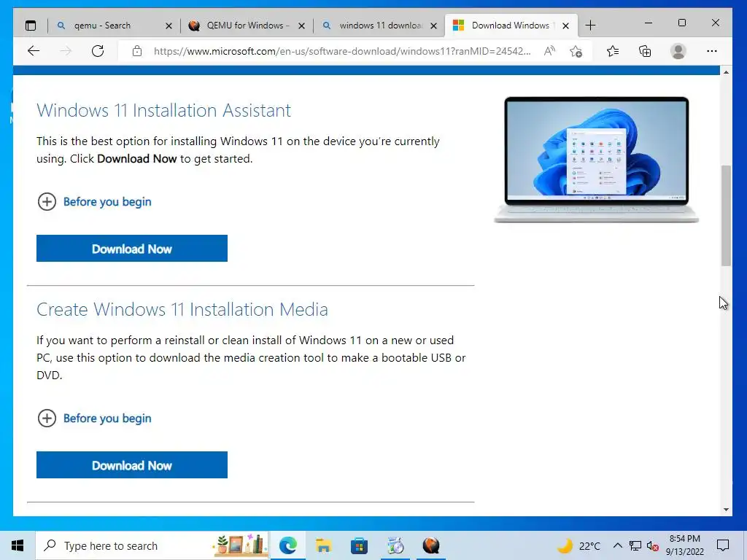This screenshot has width=747, height=560.
Task: Open the QEMU taskbar icon
Action: tap(431, 545)
